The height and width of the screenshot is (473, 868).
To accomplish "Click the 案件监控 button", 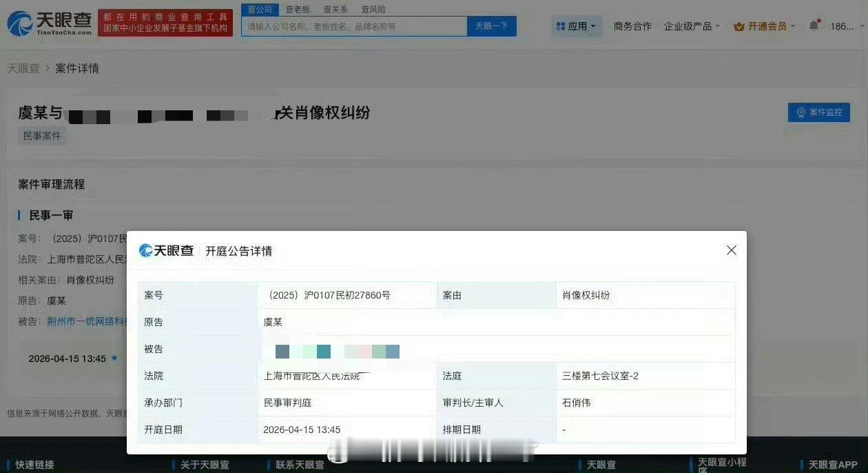I will tap(818, 112).
